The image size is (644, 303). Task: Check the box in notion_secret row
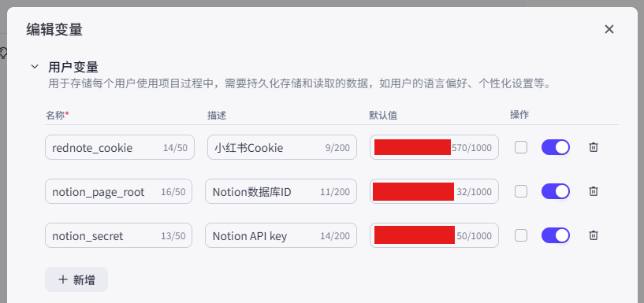521,235
